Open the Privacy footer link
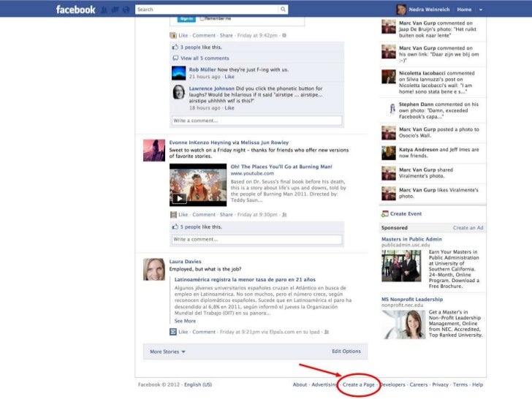Viewport: 532px width, 399px height. [x=441, y=384]
